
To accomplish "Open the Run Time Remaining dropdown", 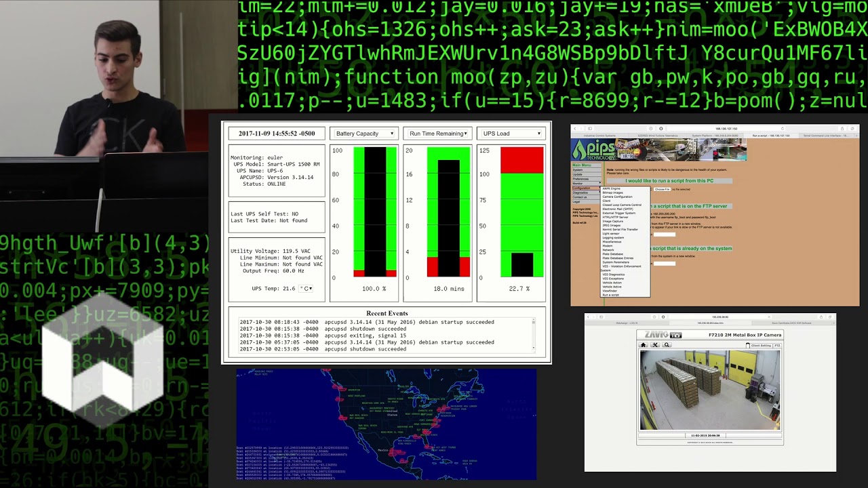I will click(x=437, y=134).
